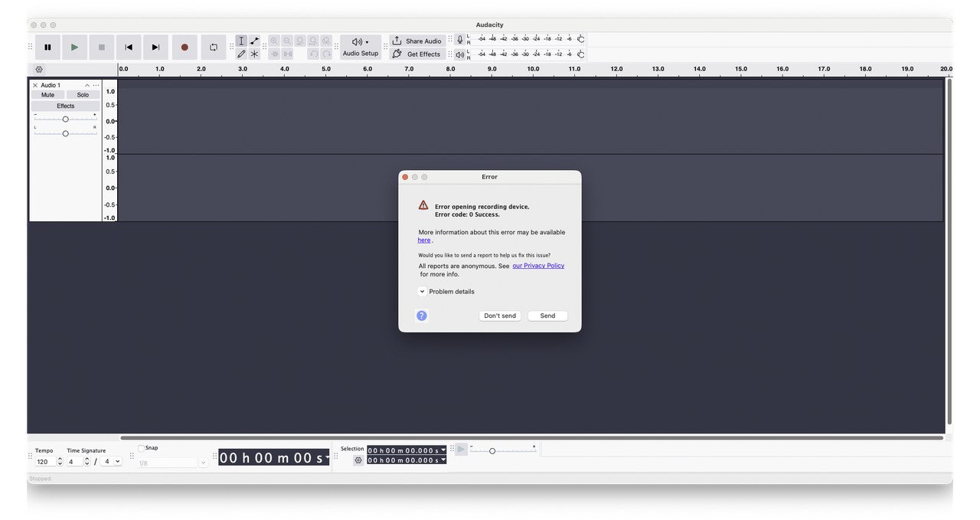Click the Zoom to Selection icon
The image size is (980, 520).
[300, 41]
